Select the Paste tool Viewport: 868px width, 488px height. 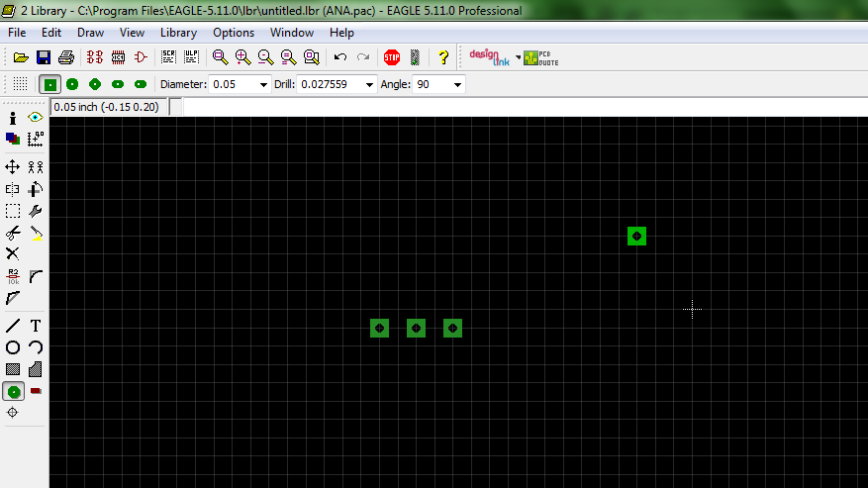36,233
